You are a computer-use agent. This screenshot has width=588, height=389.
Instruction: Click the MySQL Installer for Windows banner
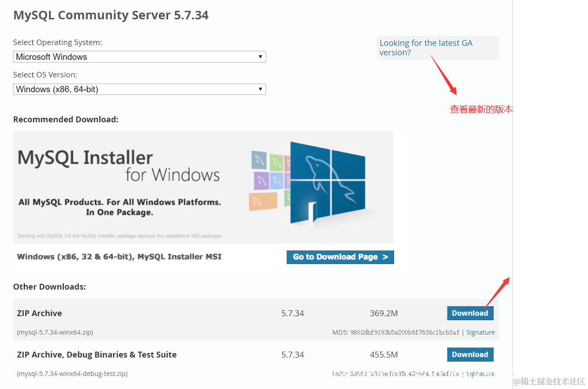tap(203, 188)
